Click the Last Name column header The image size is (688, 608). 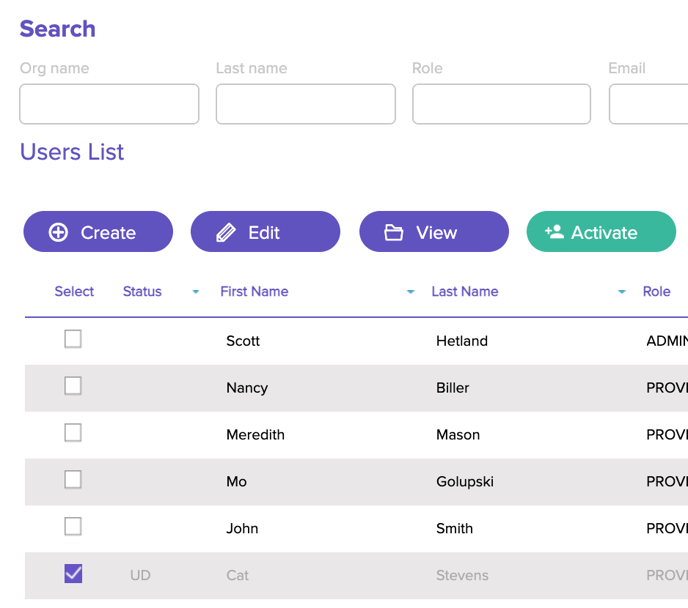[465, 292]
